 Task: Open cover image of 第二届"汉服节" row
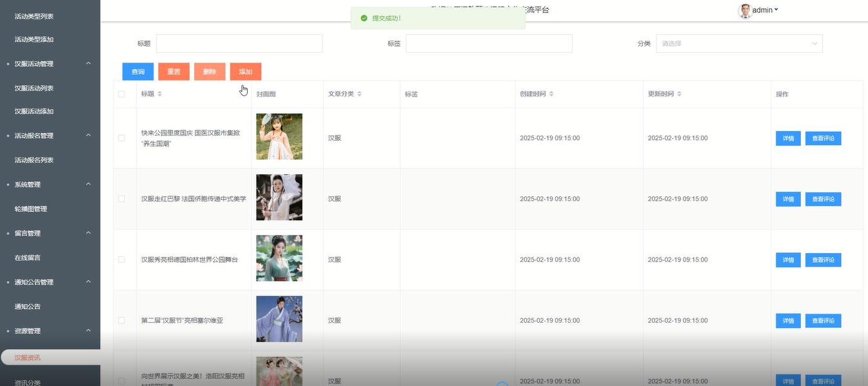coord(279,319)
